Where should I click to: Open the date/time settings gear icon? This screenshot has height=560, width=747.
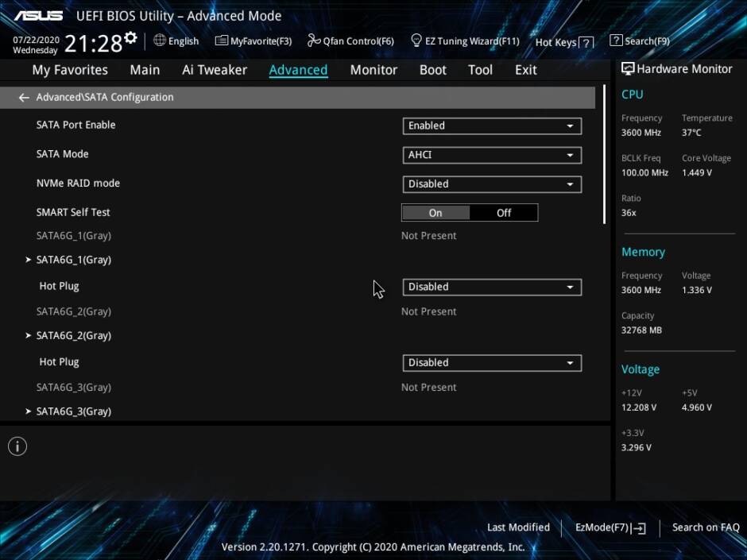pos(130,37)
